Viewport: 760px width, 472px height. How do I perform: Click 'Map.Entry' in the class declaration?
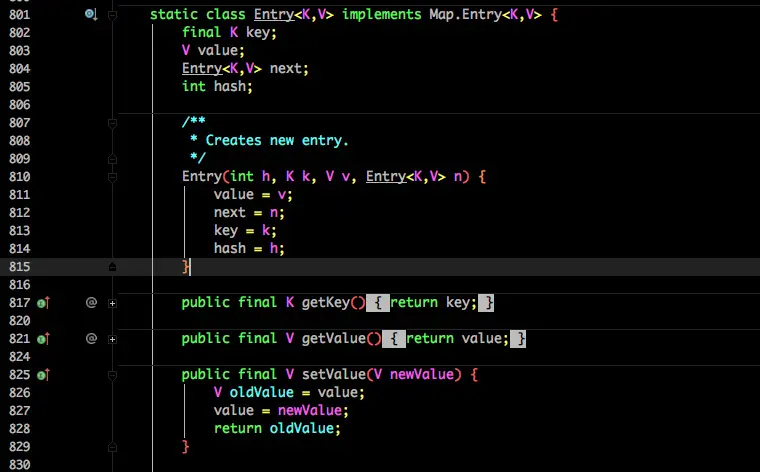(x=465, y=15)
